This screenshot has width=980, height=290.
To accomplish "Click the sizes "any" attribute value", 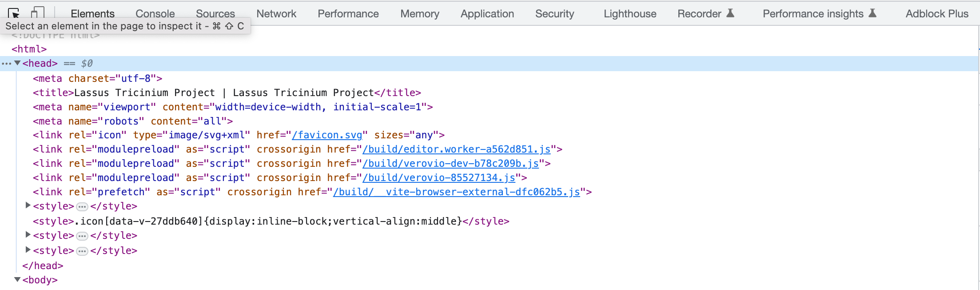I will tap(424, 135).
